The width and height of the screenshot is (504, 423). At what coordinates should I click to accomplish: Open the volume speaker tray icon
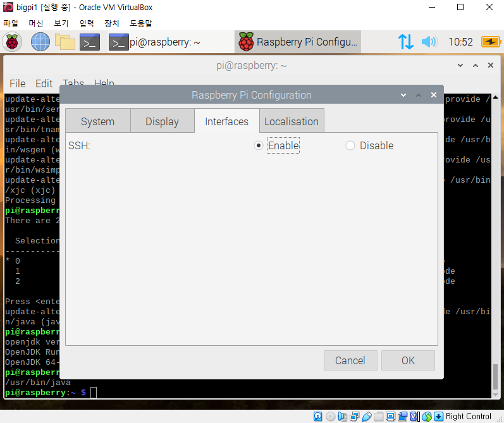click(429, 42)
